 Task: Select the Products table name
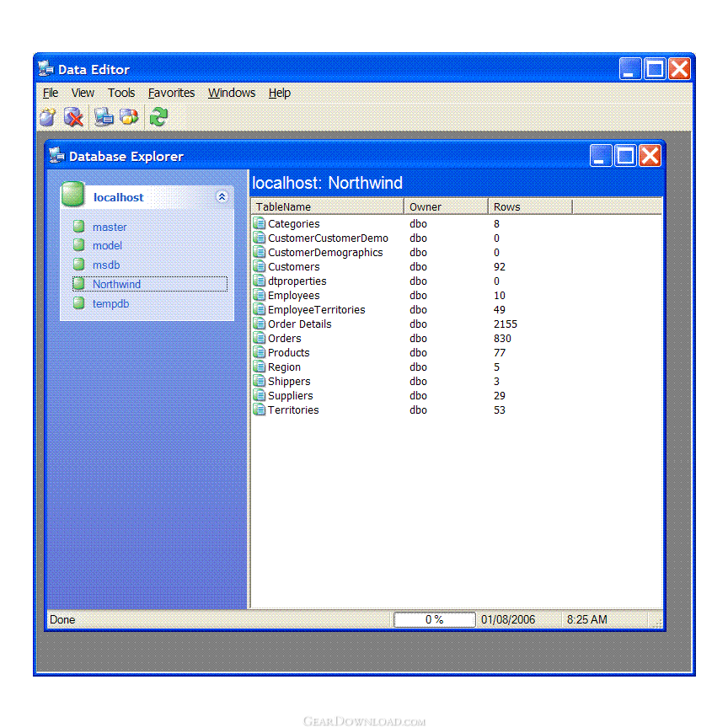tap(289, 353)
